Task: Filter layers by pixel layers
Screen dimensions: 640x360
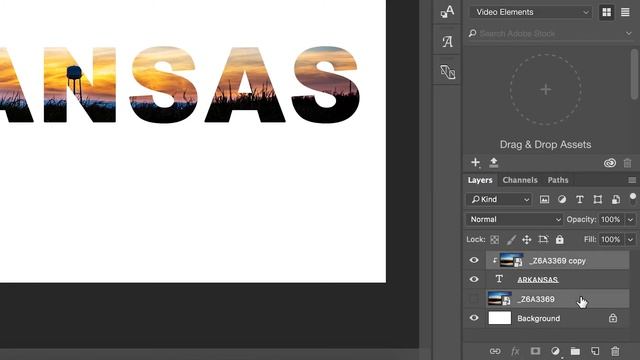Action: coord(544,199)
